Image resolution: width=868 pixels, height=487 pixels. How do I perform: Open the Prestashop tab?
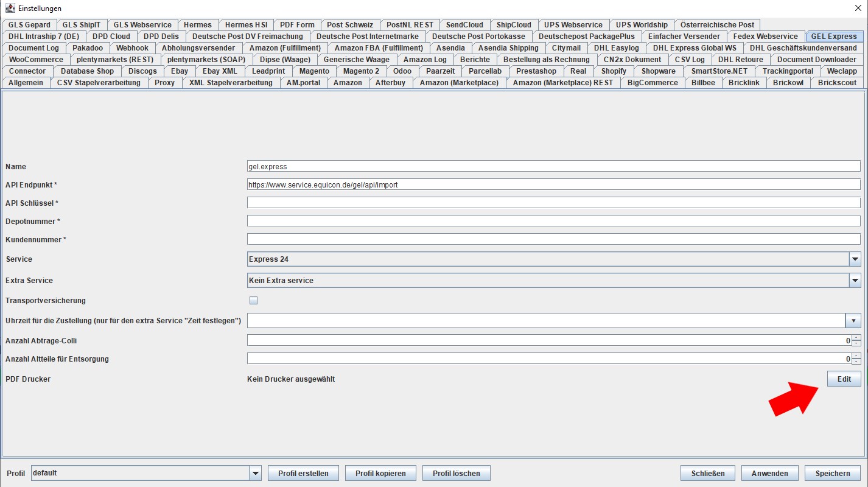point(536,71)
